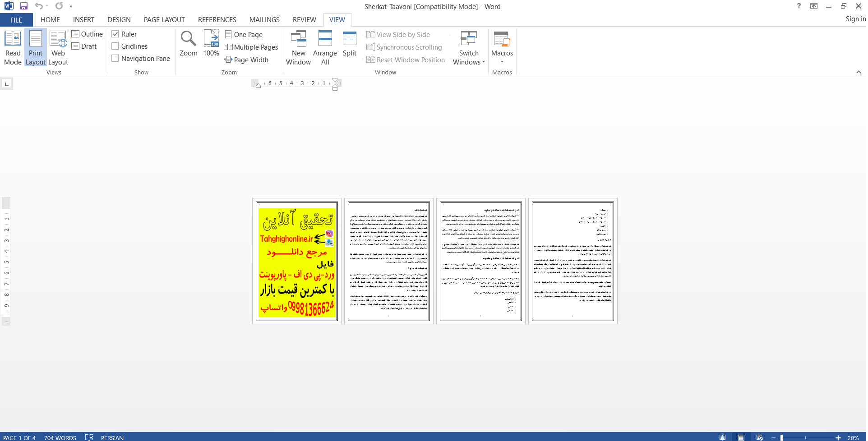Screen dimensions: 868x441
Task: Collapse the ribbon with the chevron
Action: (859, 72)
